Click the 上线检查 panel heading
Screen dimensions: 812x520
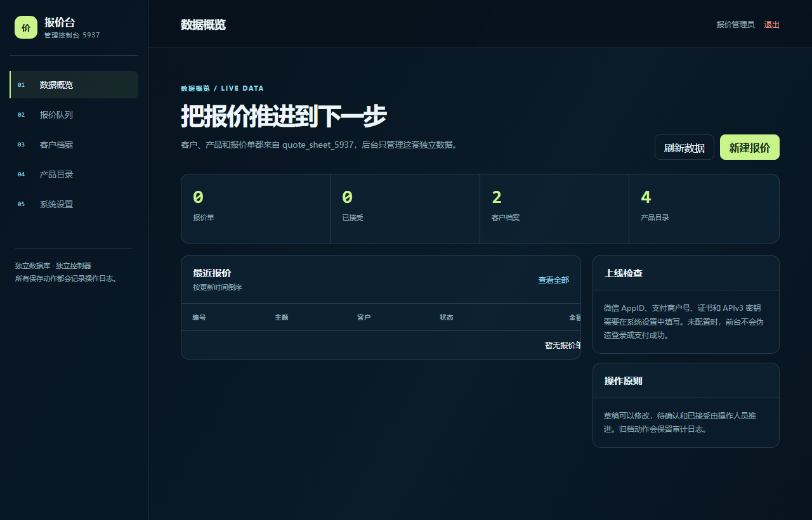[624, 273]
